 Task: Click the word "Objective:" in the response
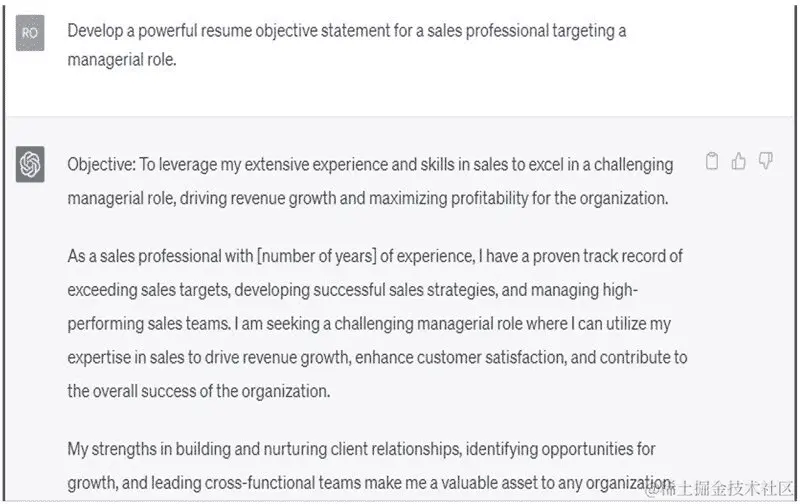coord(102,165)
